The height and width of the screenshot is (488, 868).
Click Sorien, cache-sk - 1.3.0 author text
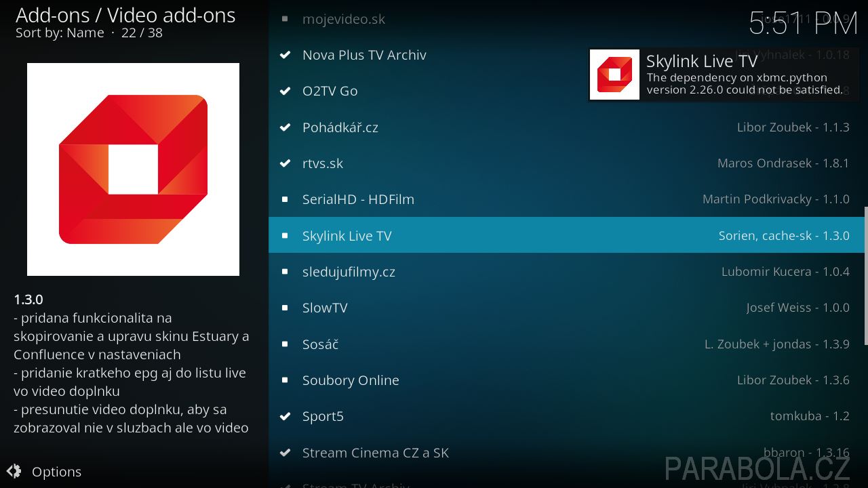(784, 236)
